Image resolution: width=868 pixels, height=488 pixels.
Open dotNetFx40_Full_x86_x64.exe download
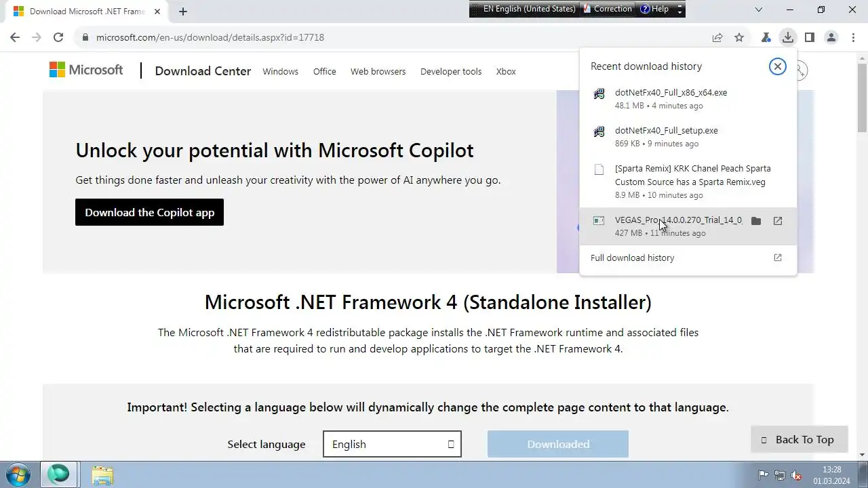pos(688,99)
